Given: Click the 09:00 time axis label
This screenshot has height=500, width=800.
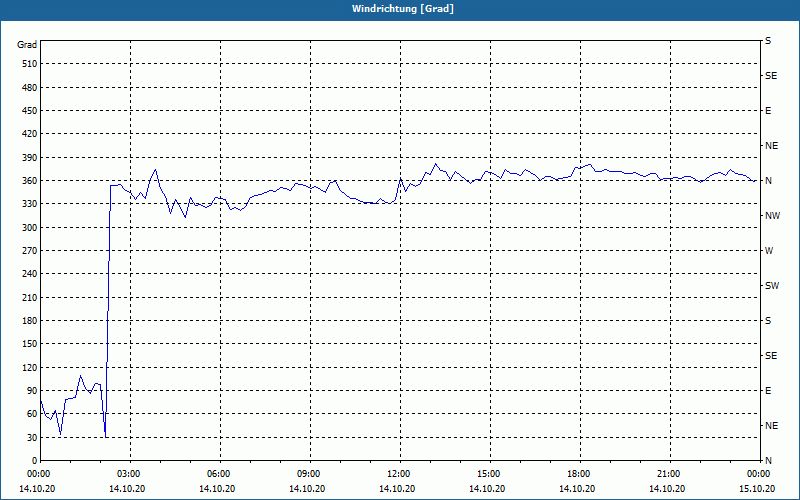Looking at the screenshot, I should [310, 474].
